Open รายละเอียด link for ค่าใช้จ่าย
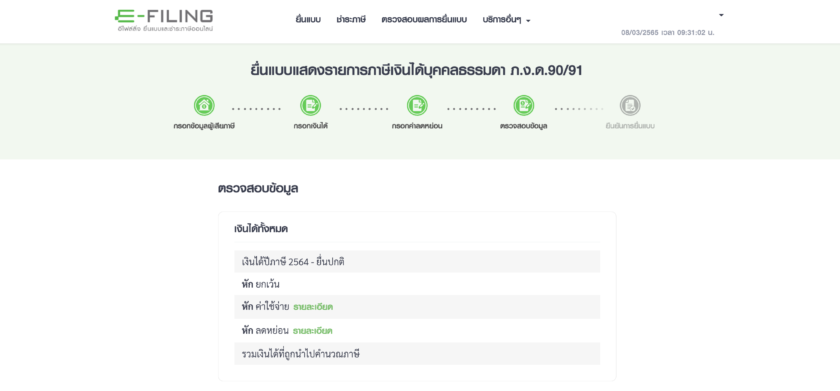This screenshot has height=391, width=840. click(x=313, y=307)
